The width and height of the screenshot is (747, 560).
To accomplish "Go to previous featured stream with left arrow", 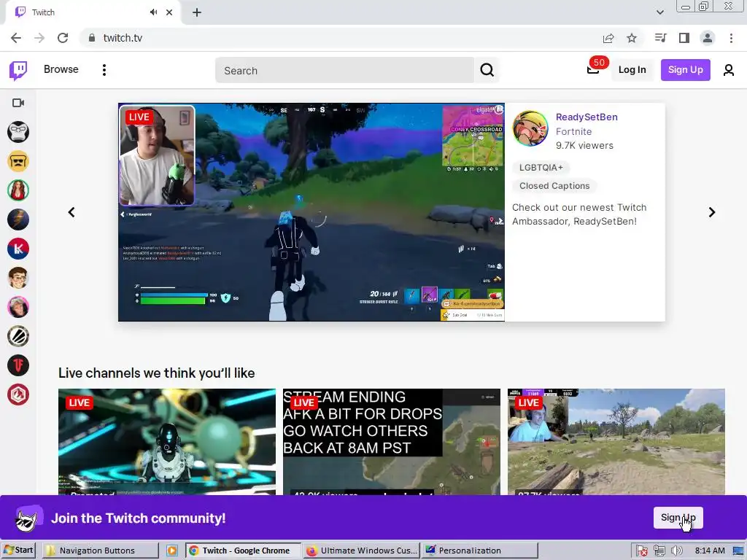I will [71, 212].
